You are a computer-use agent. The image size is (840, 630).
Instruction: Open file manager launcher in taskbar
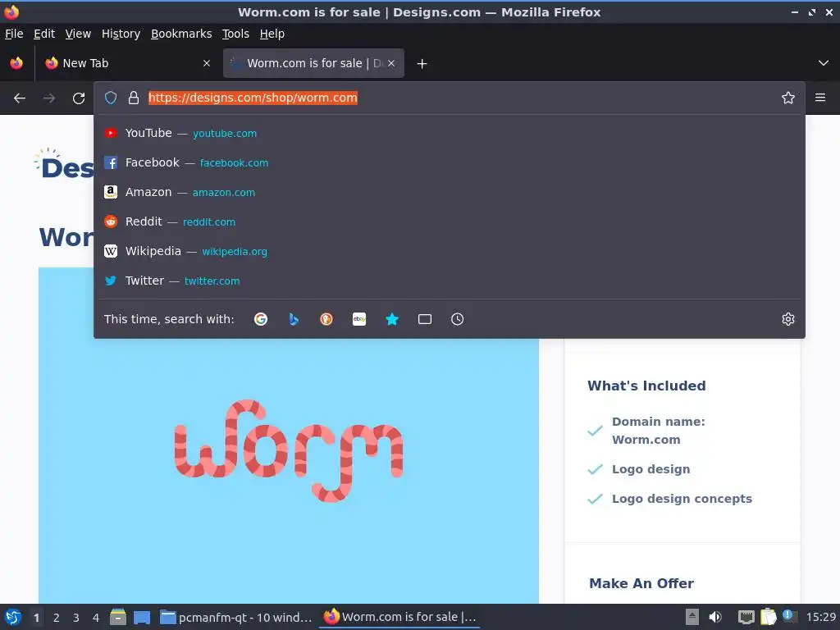[x=118, y=617]
